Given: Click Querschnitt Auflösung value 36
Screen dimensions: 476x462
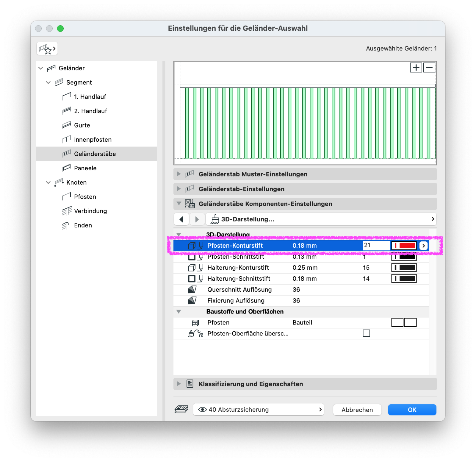Looking at the screenshot, I should (296, 290).
